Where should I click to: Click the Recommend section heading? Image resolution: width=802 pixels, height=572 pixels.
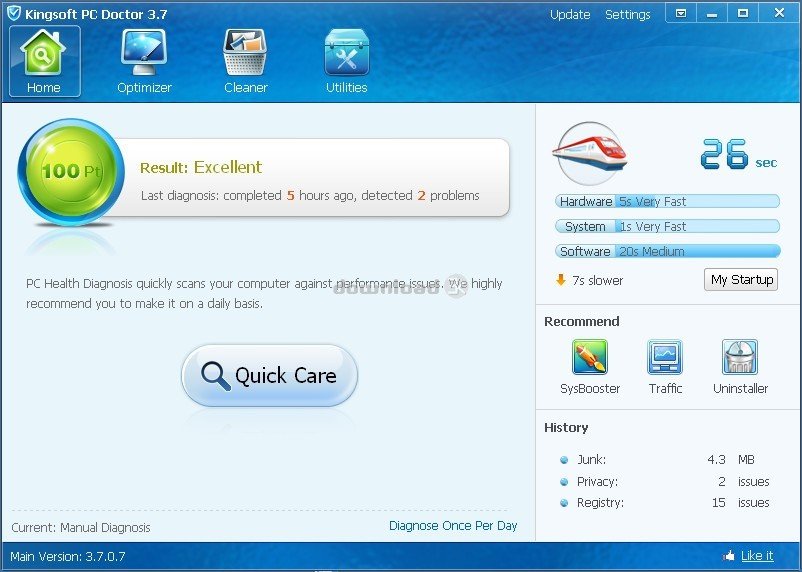click(x=582, y=321)
